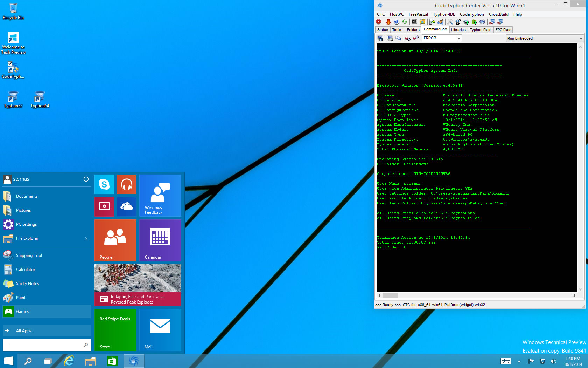Open the Store icon on the taskbar
The image size is (588, 368).
[112, 361]
